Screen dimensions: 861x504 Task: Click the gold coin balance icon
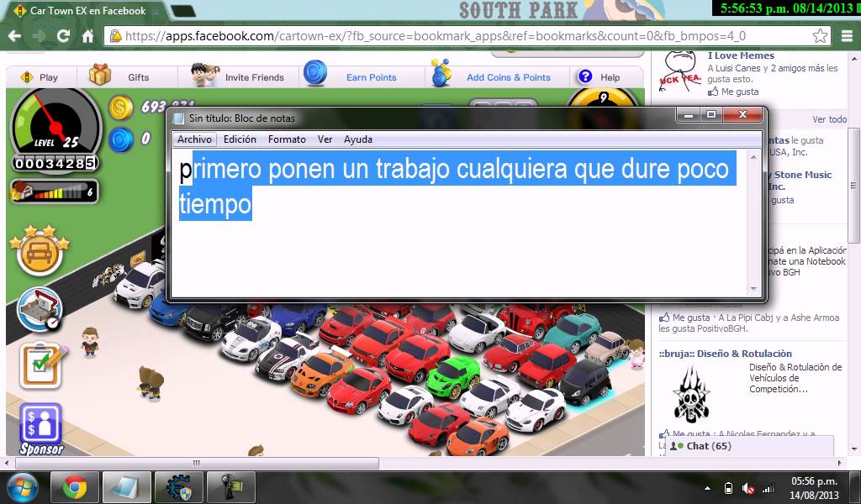point(120,108)
